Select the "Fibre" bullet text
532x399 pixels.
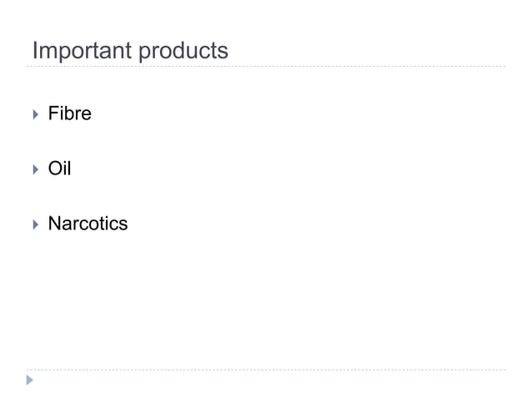69,114
